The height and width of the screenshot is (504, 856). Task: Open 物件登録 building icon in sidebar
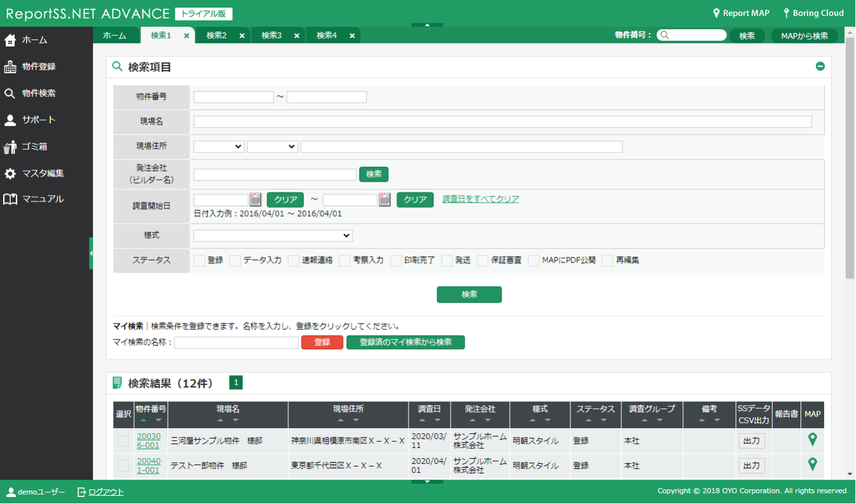click(10, 67)
